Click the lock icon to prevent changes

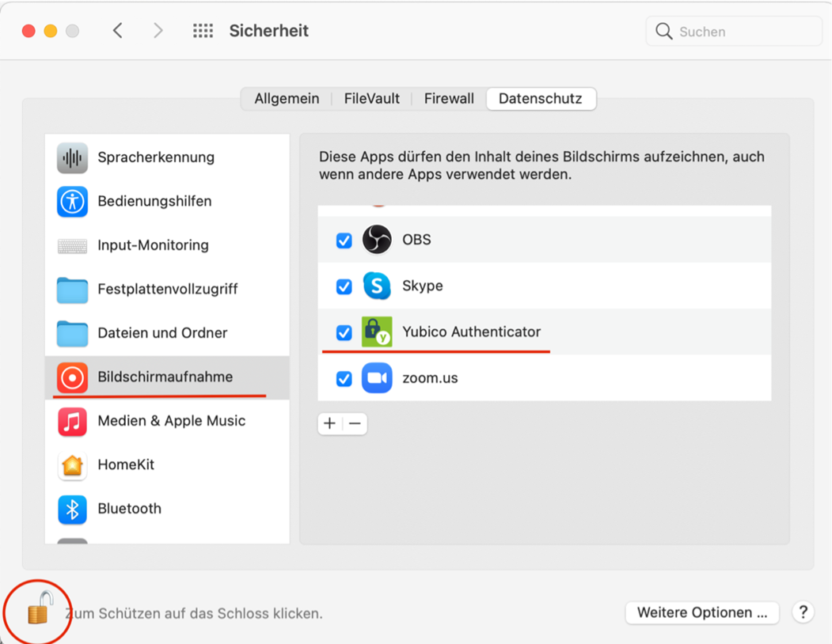pos(39,609)
